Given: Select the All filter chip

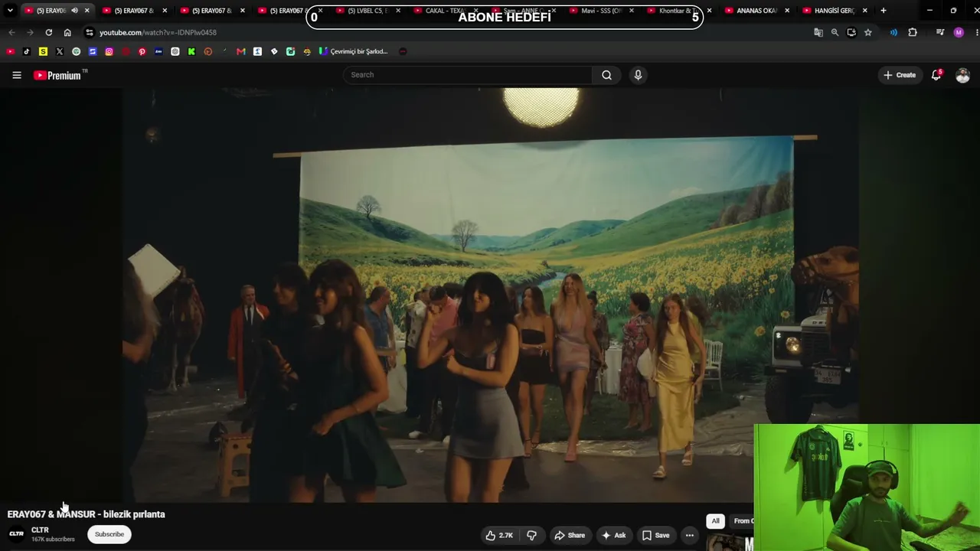Looking at the screenshot, I should [715, 521].
